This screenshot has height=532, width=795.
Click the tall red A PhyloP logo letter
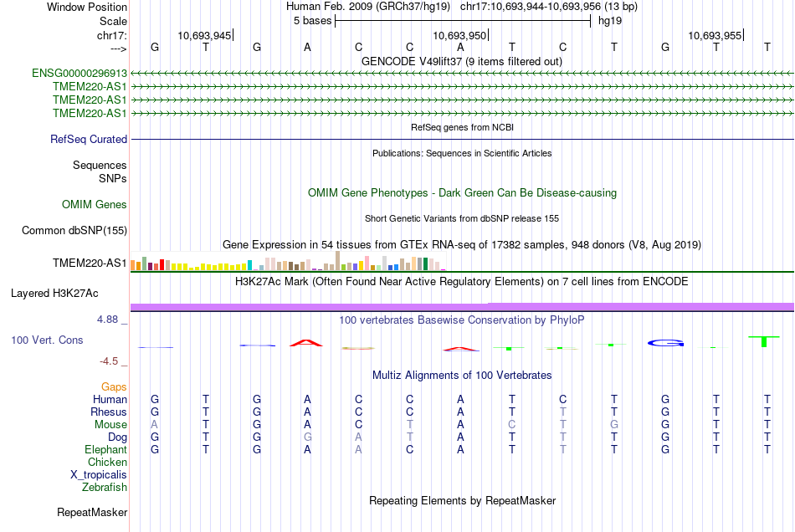[x=306, y=343]
